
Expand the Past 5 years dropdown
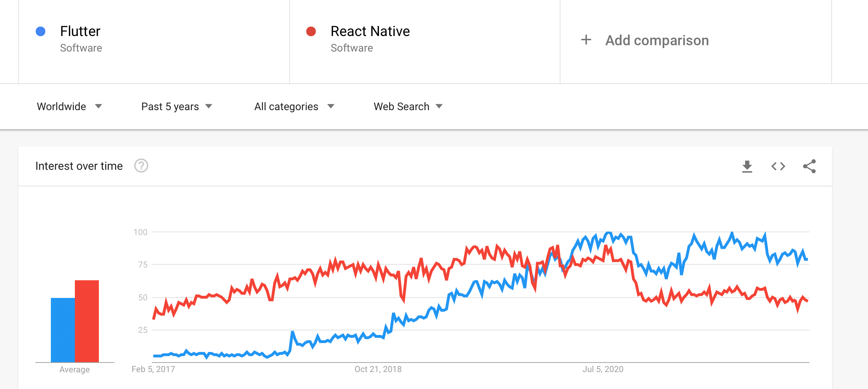[177, 106]
